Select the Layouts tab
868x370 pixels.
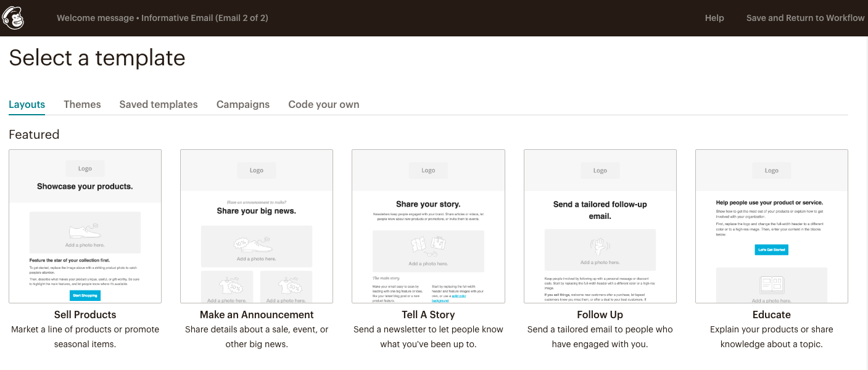click(27, 104)
